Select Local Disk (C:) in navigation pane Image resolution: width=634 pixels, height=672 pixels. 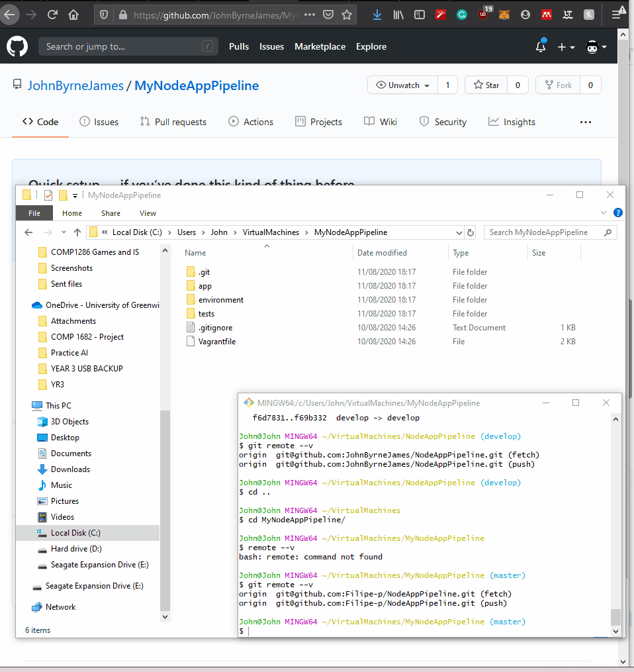(75, 533)
